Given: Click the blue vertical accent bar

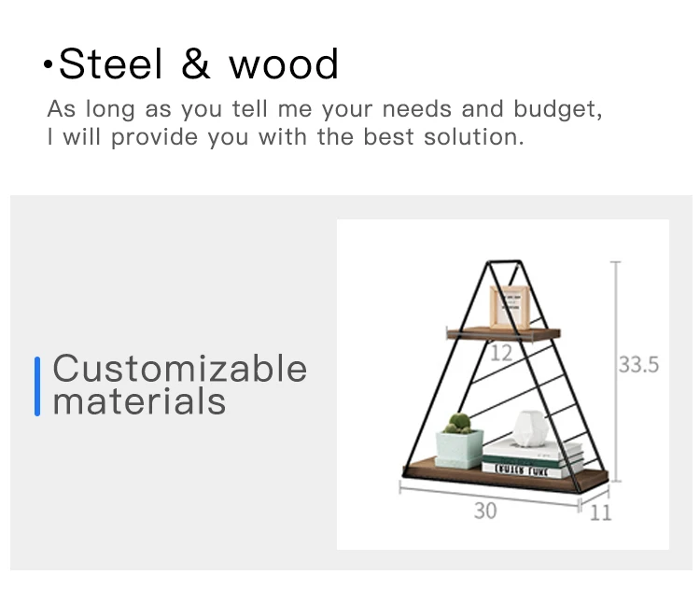Looking at the screenshot, I should click(x=37, y=386).
